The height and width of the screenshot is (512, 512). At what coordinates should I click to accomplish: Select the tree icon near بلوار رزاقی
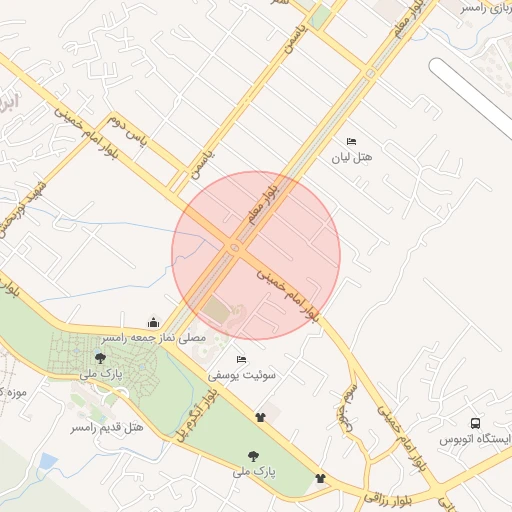(253, 456)
